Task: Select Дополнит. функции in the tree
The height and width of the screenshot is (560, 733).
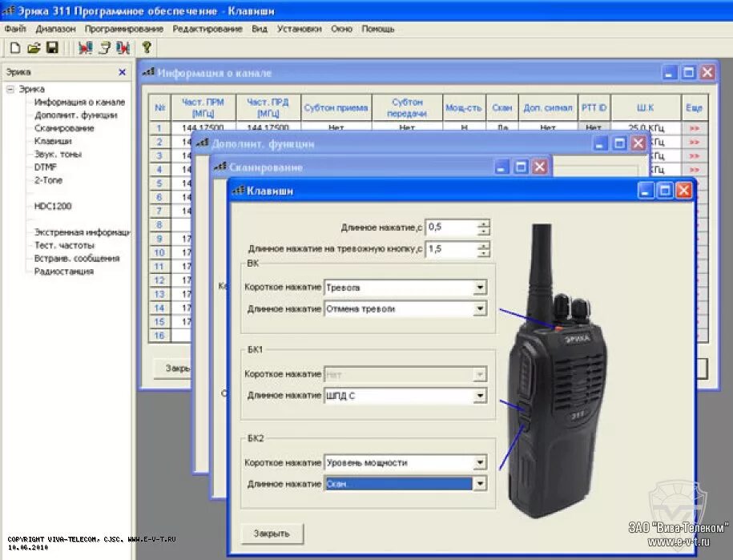Action: coord(76,115)
